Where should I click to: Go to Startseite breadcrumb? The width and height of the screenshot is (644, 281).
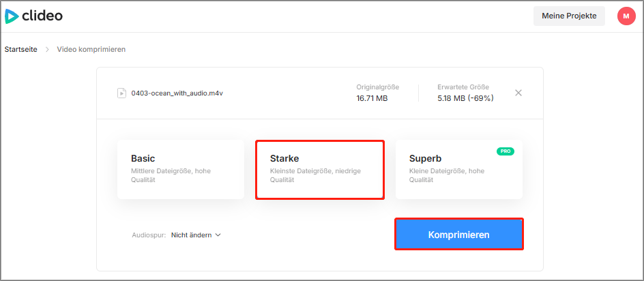20,50
